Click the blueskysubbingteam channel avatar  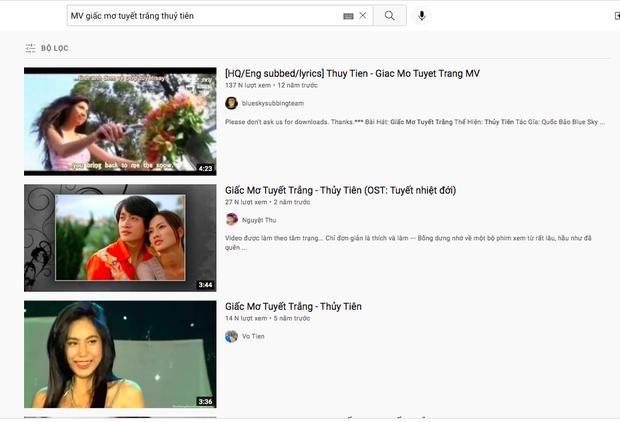click(x=231, y=103)
